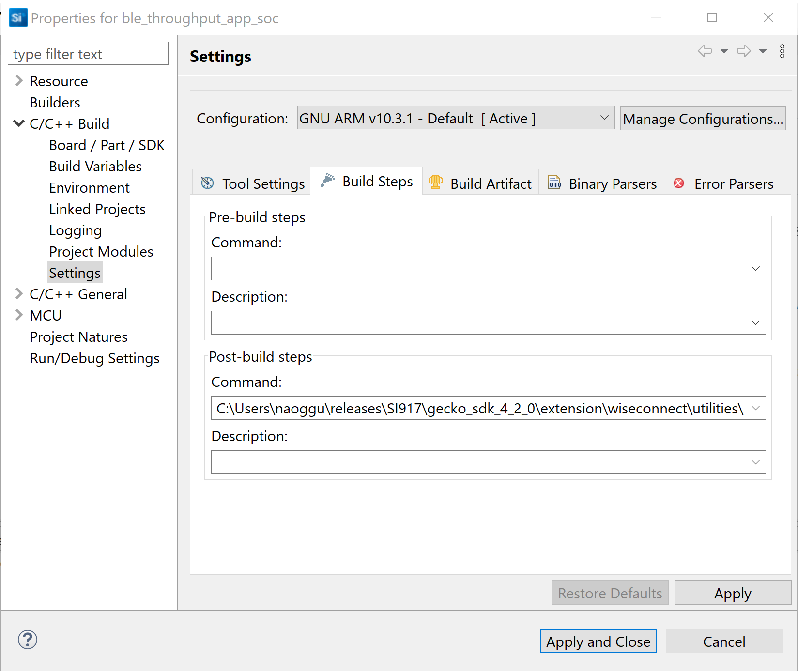Open the post-build Command dropdown arrow
This screenshot has width=798, height=672.
click(x=755, y=408)
